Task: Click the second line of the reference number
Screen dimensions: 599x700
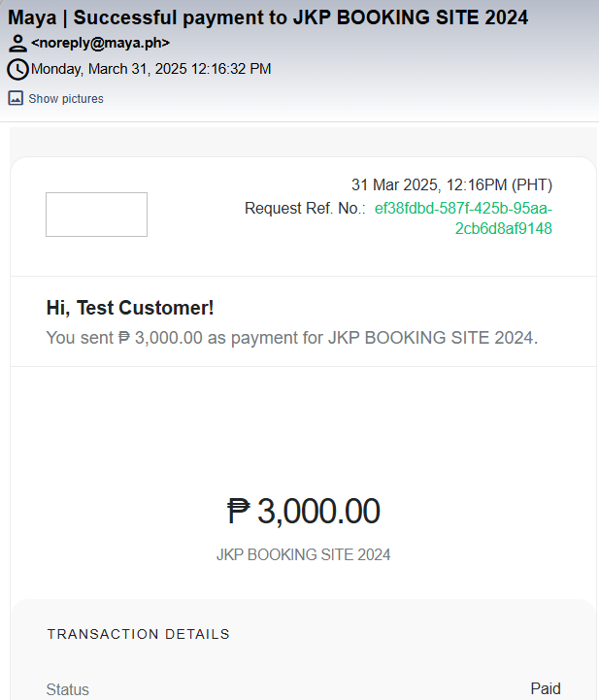Action: coord(503,229)
